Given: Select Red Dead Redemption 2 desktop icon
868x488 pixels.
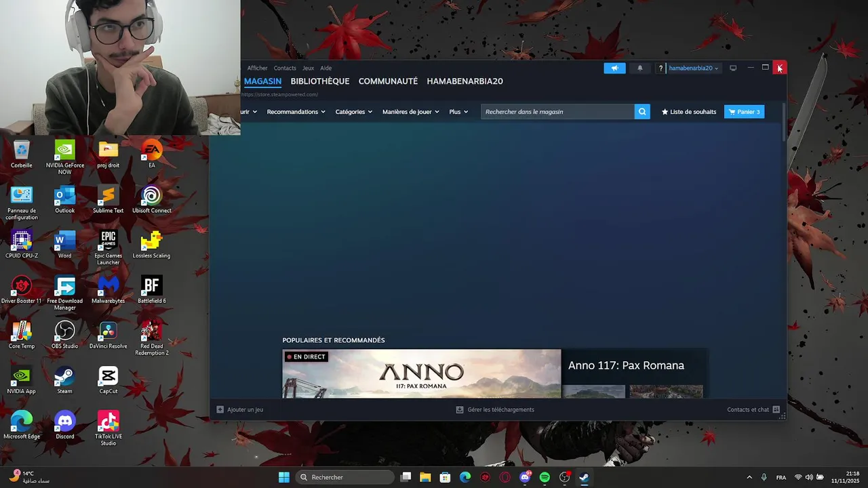Looking at the screenshot, I should (152, 339).
